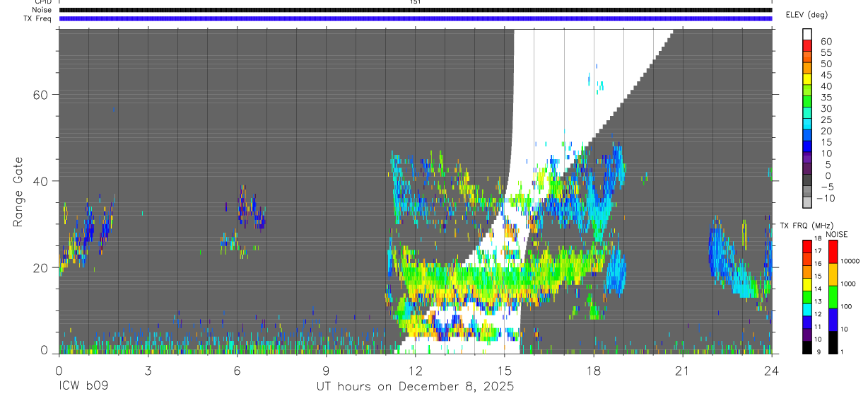Click the black bottom segment of the NOISE colorbar
The image size is (868, 401).
[x=833, y=341]
